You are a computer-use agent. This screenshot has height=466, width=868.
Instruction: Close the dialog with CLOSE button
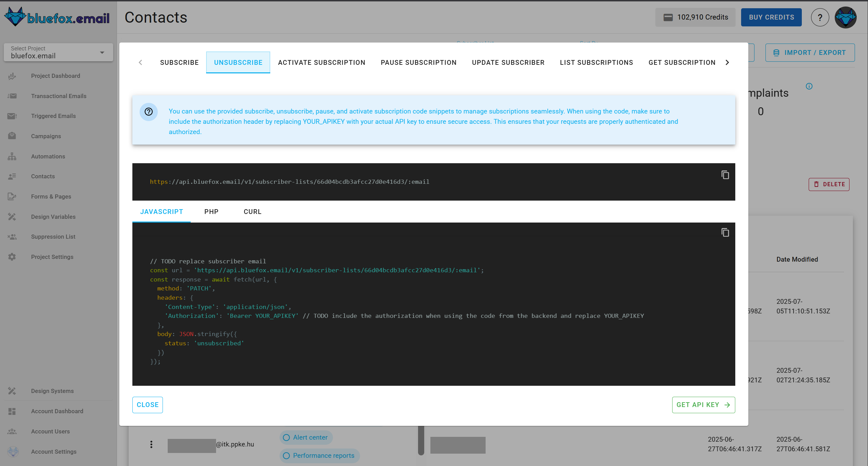[147, 405]
